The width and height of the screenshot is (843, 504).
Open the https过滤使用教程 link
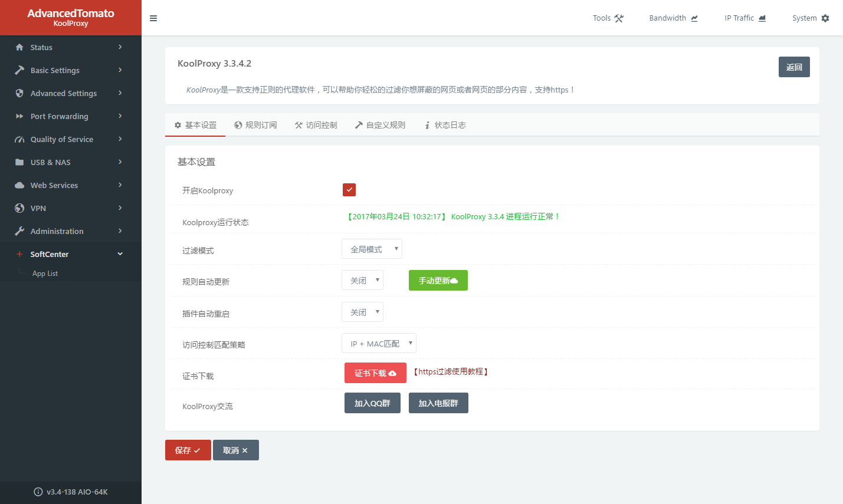[451, 372]
